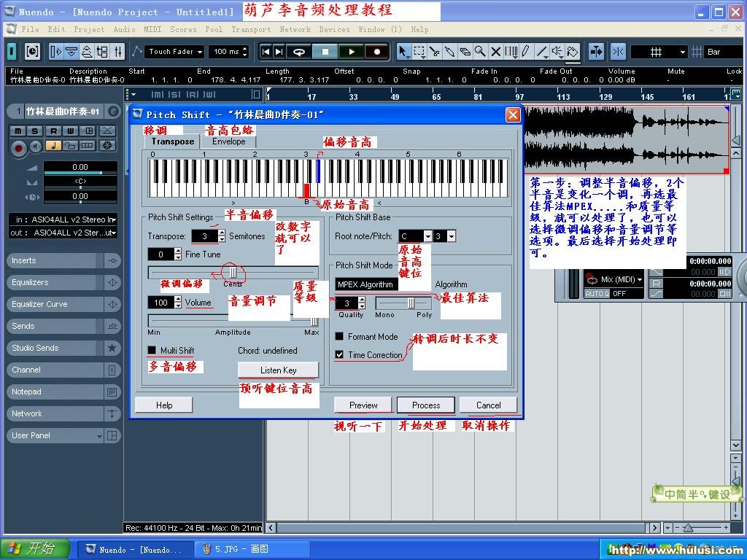Toggle the track Monitor speaker button

[x=35, y=147]
